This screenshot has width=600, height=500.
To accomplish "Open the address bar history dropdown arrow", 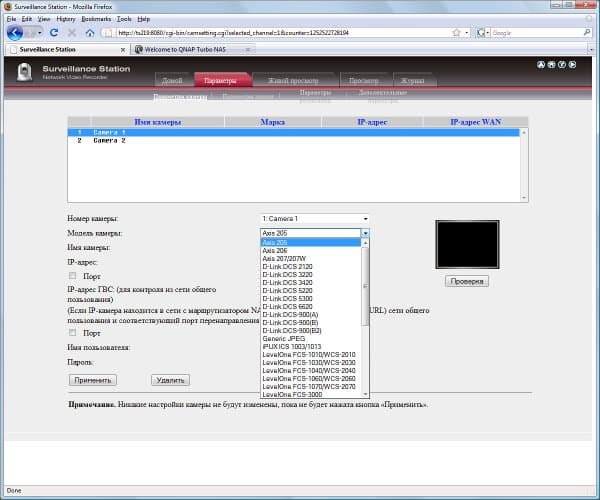I will click(466, 33).
